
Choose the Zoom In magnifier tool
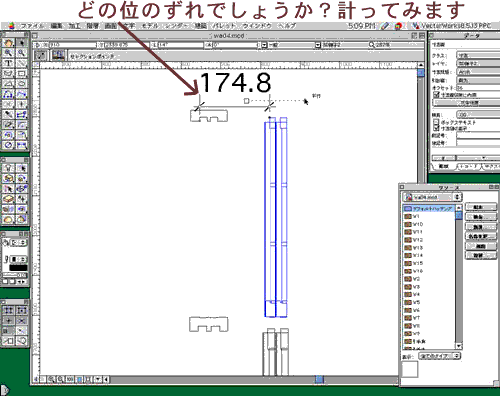(x=8, y=53)
